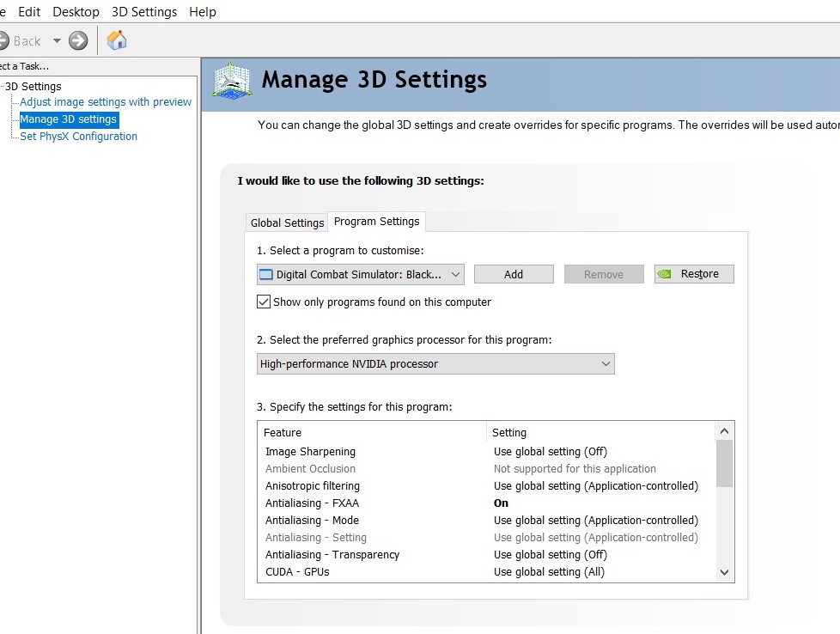
Task: Open the 3D Settings menu
Action: point(144,12)
